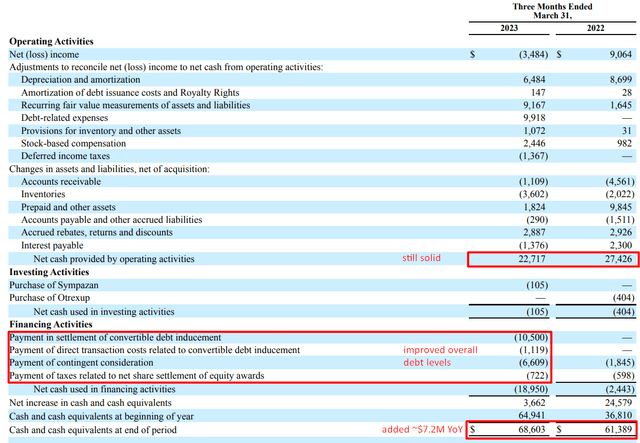
Task: Click the 'Three Months Ended March 31' header
Action: [552, 11]
